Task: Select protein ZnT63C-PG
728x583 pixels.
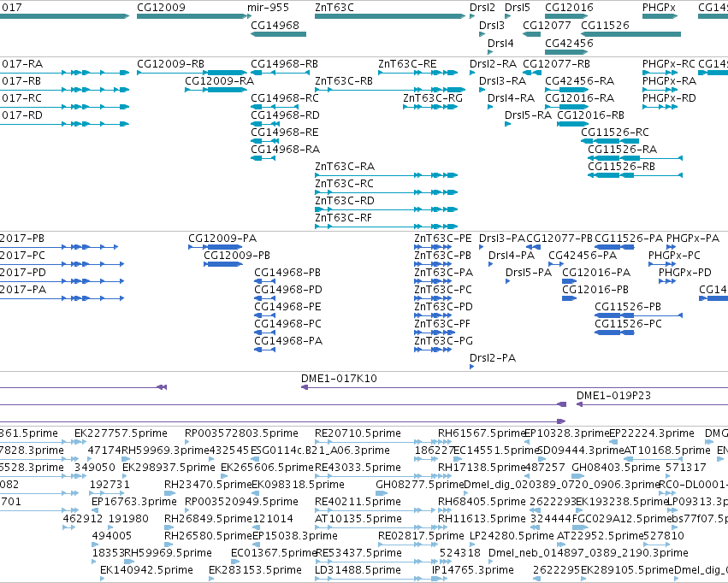Action: coord(443,341)
